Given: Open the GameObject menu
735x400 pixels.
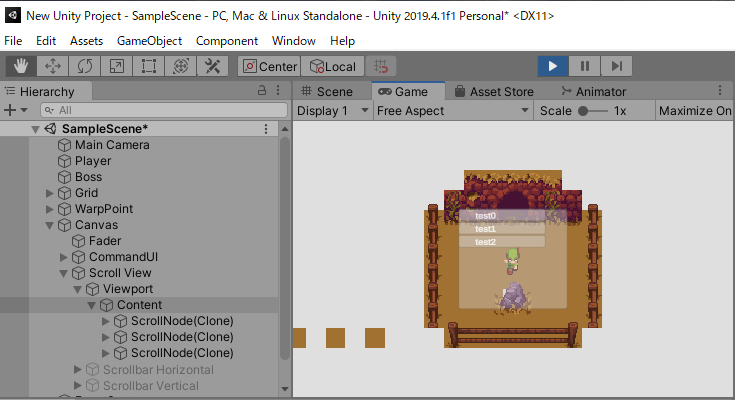Looking at the screenshot, I should tap(150, 41).
